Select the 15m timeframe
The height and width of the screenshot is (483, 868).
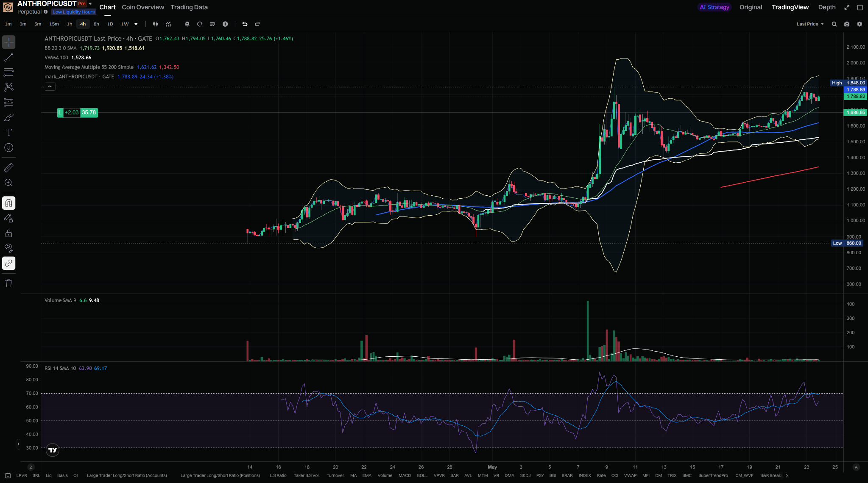pos(54,24)
